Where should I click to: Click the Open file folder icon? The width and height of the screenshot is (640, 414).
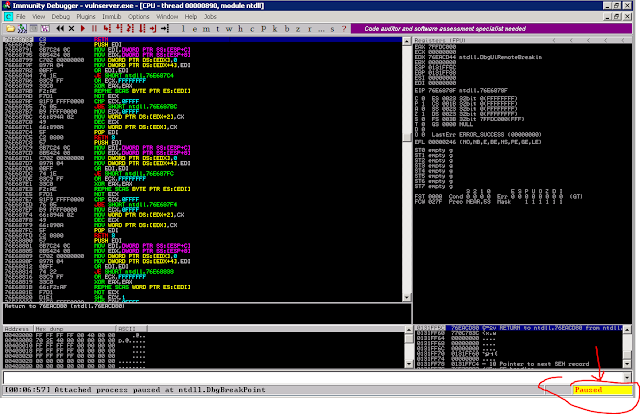11,29
